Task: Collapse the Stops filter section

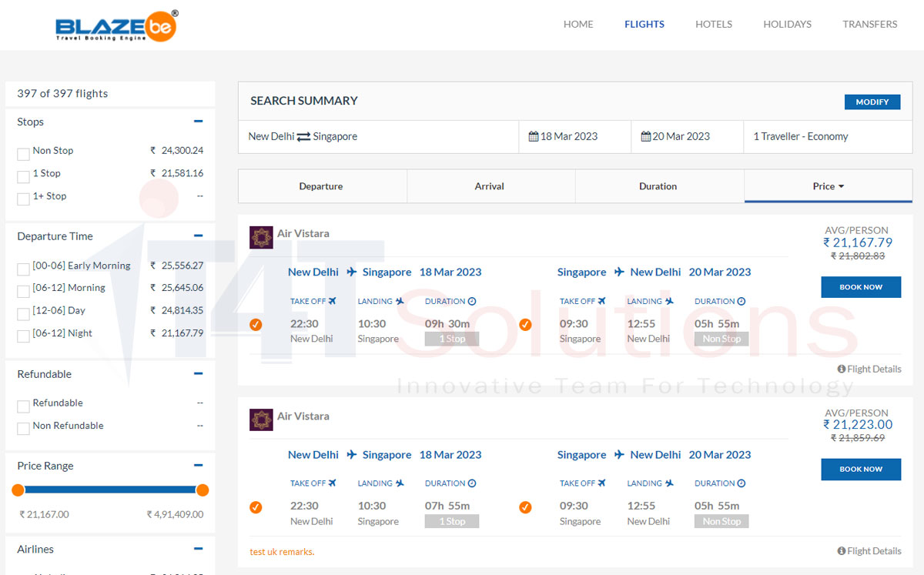Action: [199, 120]
